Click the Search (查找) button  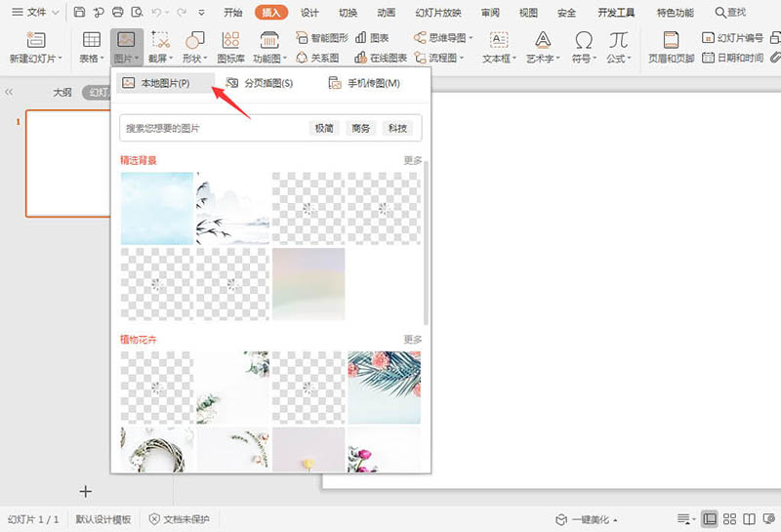pyautogui.click(x=730, y=13)
